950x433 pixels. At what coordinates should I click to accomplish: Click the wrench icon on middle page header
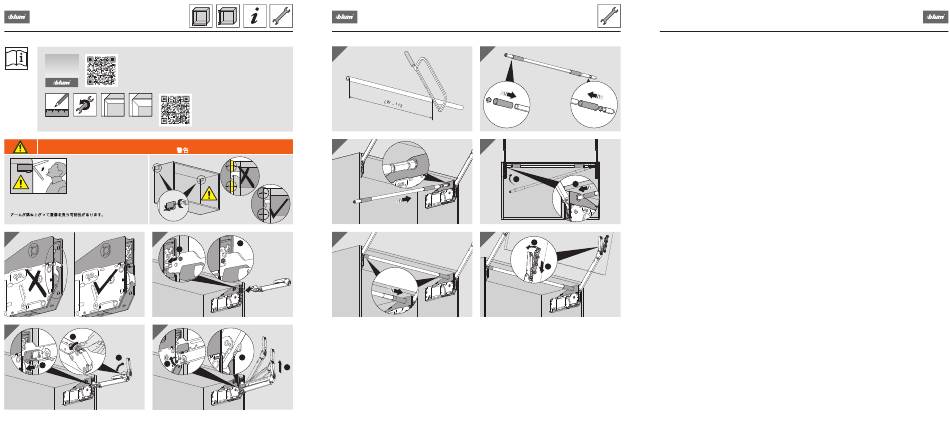pyautogui.click(x=609, y=16)
